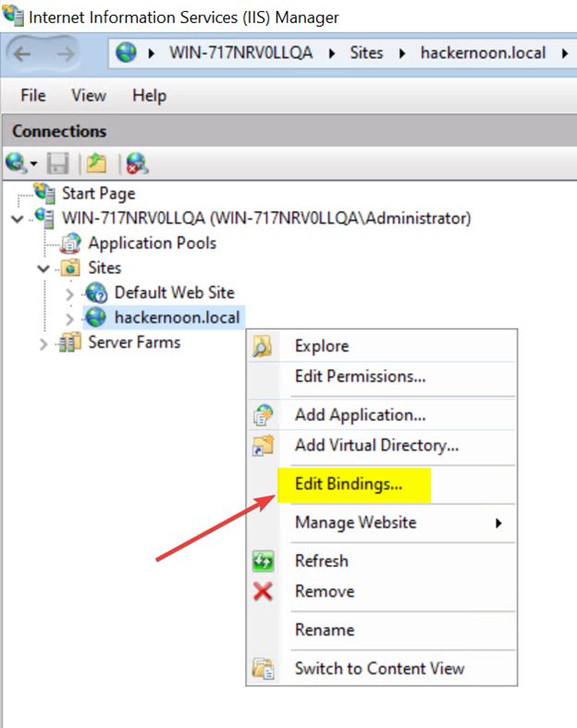Viewport: 577px width, 728px height.
Task: Select the Sites tree label
Action: coord(104,268)
